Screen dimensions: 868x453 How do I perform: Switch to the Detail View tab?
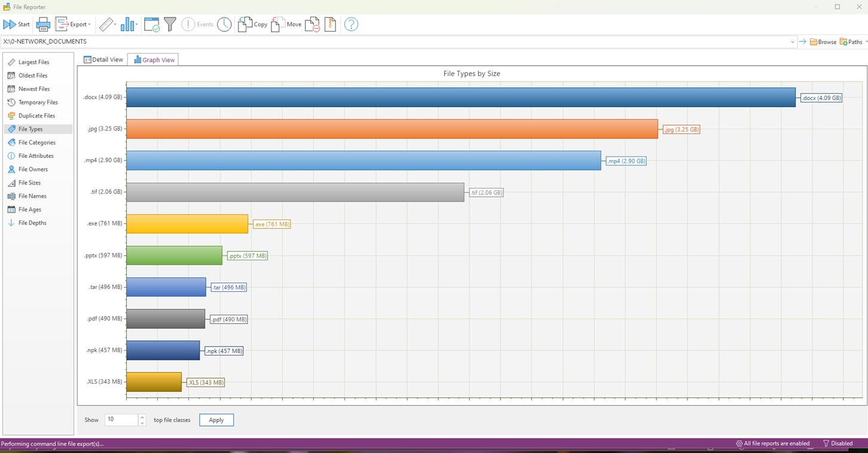tap(103, 60)
